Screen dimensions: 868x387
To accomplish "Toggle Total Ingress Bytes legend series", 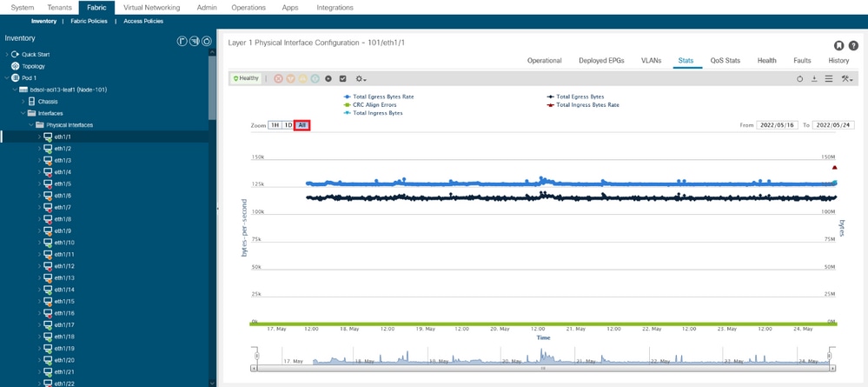I will pos(373,112).
